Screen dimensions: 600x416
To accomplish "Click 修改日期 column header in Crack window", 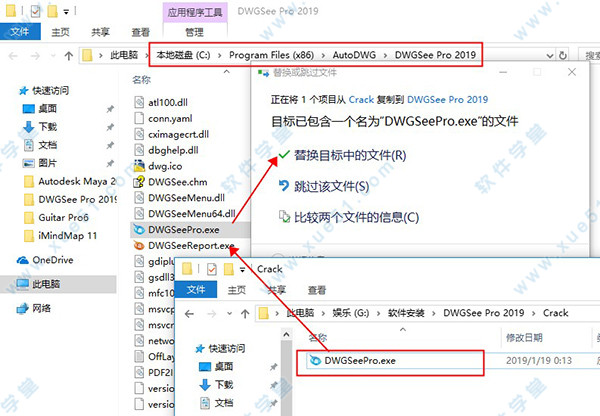I will coord(524,338).
